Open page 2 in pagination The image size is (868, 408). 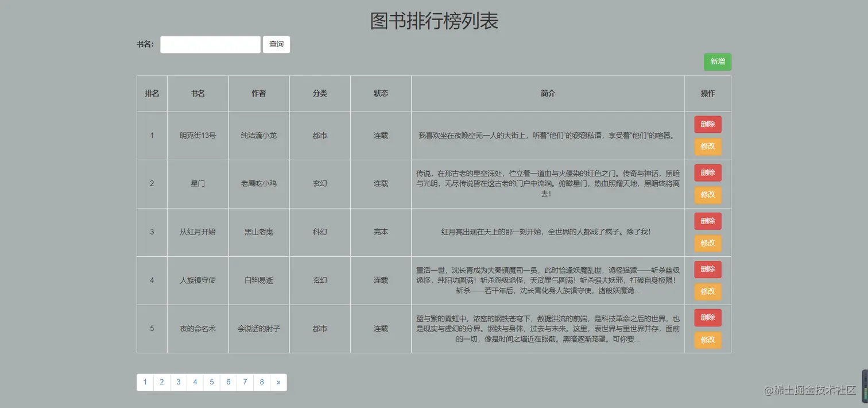(x=162, y=382)
